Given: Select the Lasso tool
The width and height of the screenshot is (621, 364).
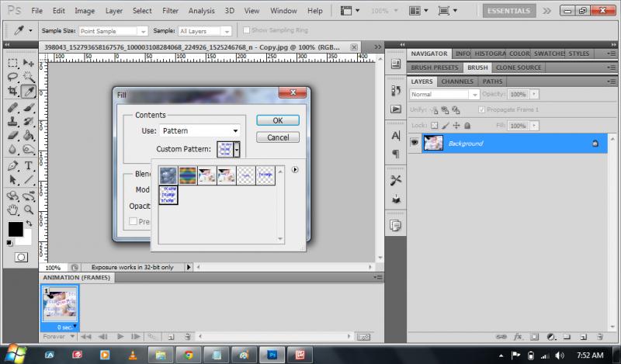Looking at the screenshot, I should click(13, 78).
